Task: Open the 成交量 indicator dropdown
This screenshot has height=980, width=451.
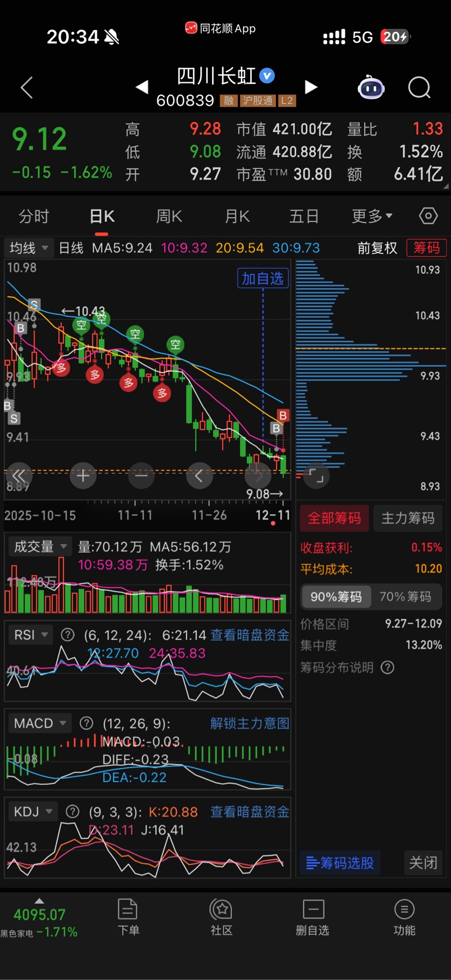Action: (40, 546)
